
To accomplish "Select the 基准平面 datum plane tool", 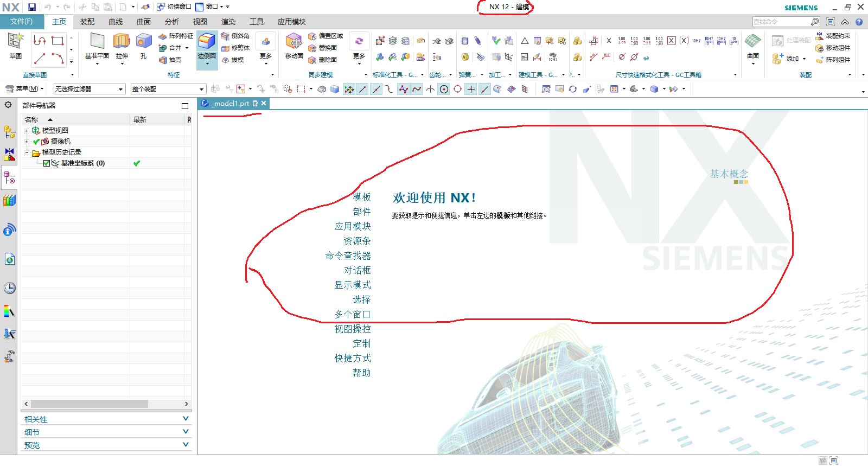I will [97, 46].
